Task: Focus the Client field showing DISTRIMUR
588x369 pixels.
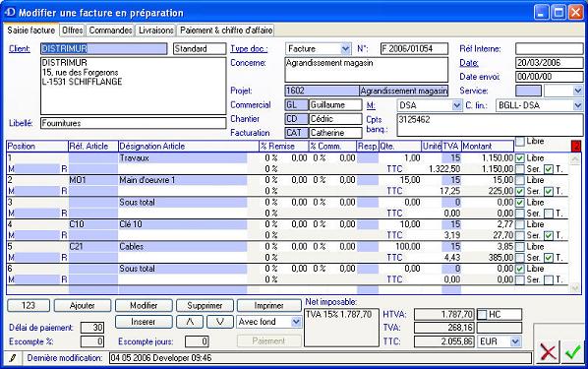Action: pyautogui.click(x=103, y=49)
